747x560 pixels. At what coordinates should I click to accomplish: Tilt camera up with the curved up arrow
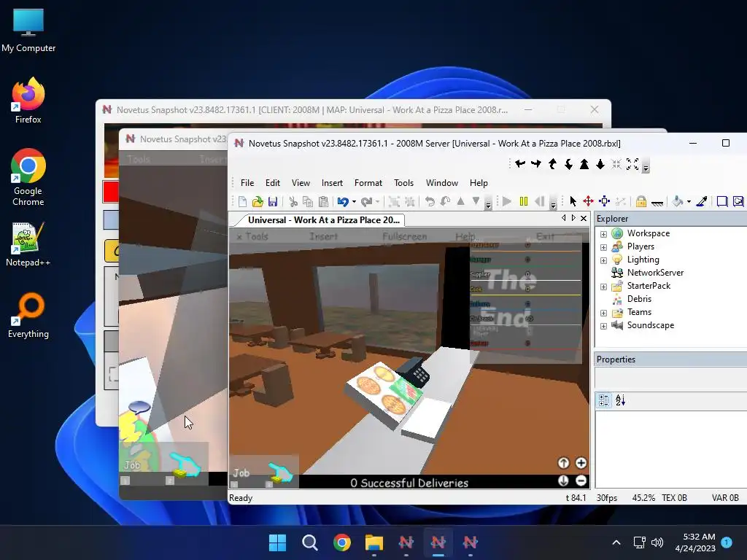pos(552,164)
